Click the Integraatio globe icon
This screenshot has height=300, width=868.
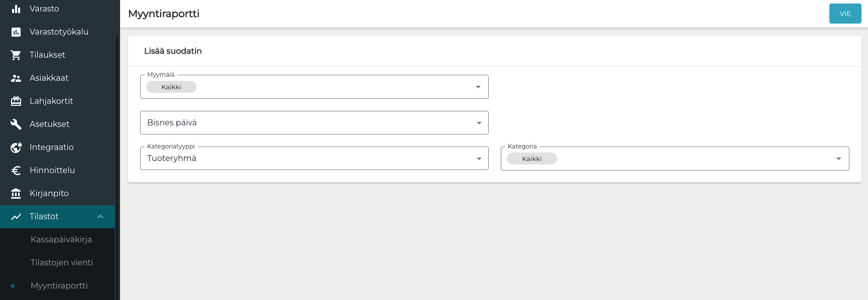[x=16, y=147]
